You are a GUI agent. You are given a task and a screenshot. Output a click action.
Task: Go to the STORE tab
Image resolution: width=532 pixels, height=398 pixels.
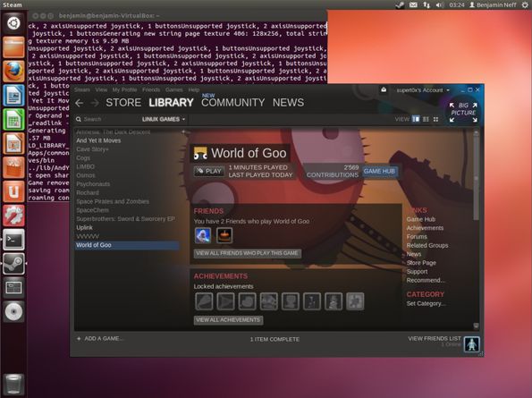[123, 103]
